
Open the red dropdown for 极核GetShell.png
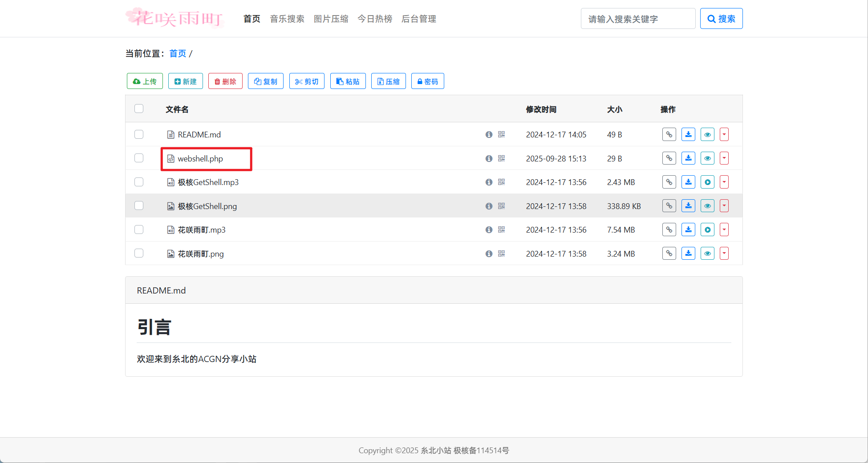(x=724, y=206)
